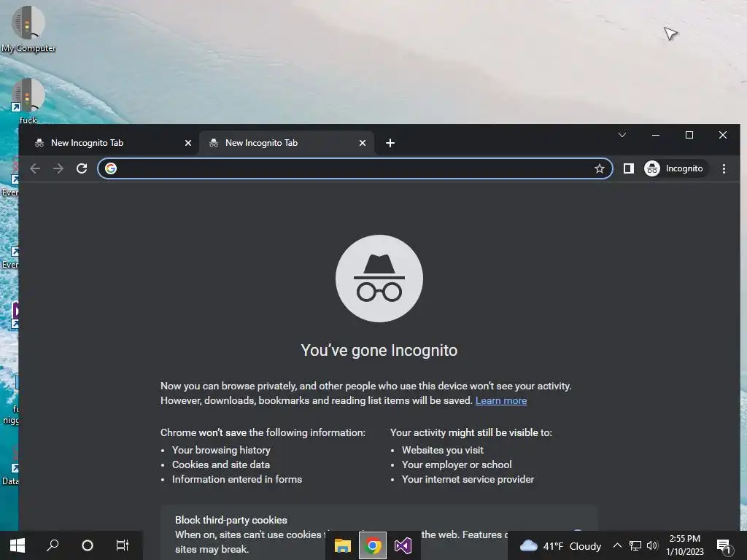Open Task View on taskbar
Screen dimensions: 747x560
123,545
